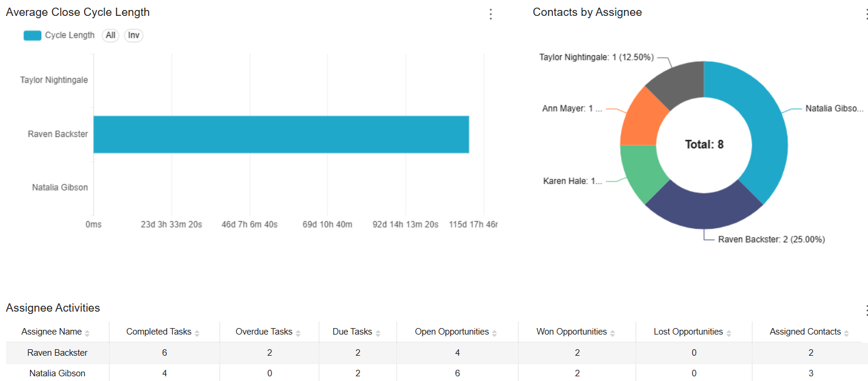Select the Natalia Gibson table row
Screen dimensions: 868x381
click(x=56, y=373)
